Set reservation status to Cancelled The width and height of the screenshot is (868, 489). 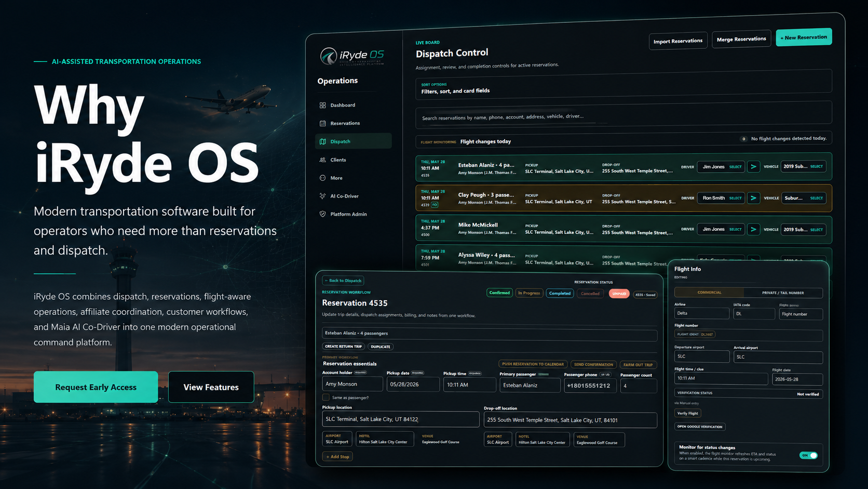point(590,294)
